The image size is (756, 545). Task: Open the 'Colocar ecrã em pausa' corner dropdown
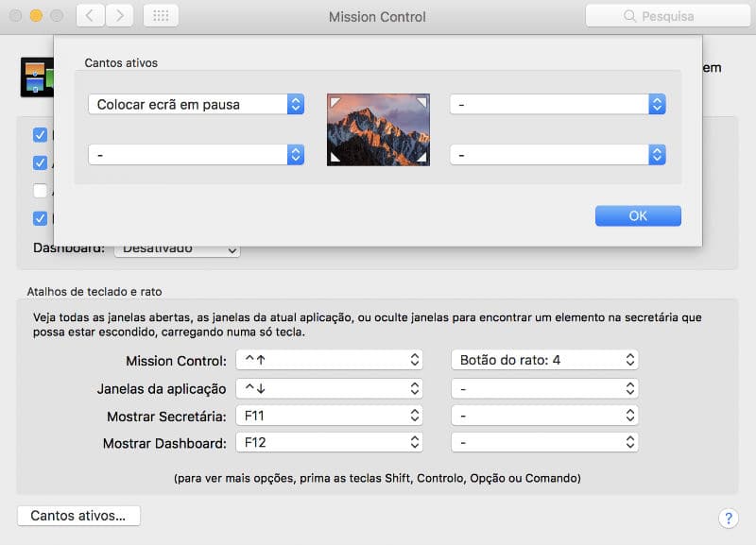[x=196, y=105]
